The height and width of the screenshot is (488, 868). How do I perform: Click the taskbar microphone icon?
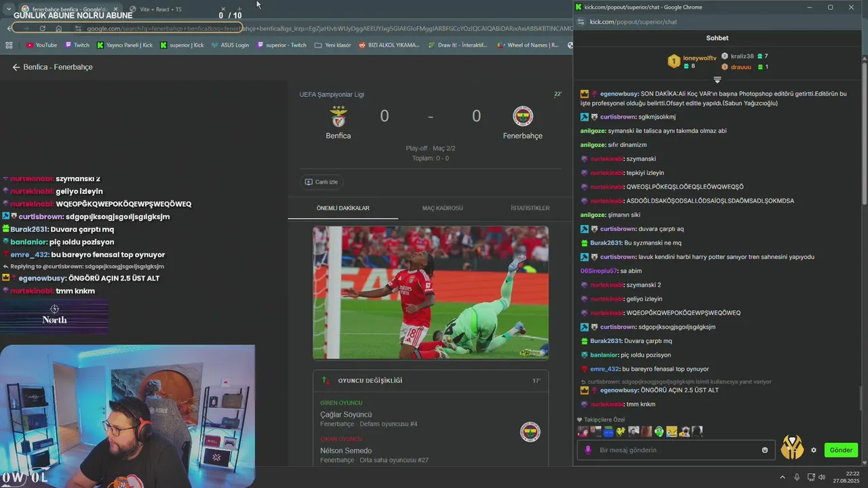(797, 477)
